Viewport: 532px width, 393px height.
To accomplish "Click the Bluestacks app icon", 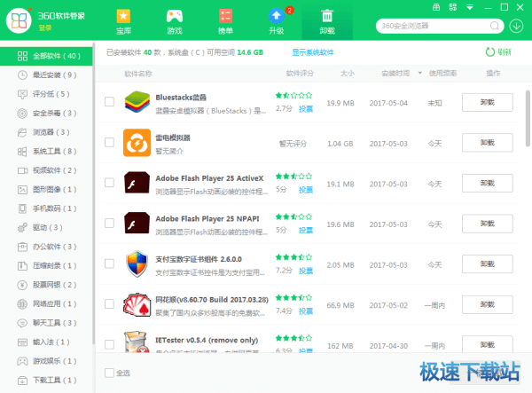I will tap(137, 102).
